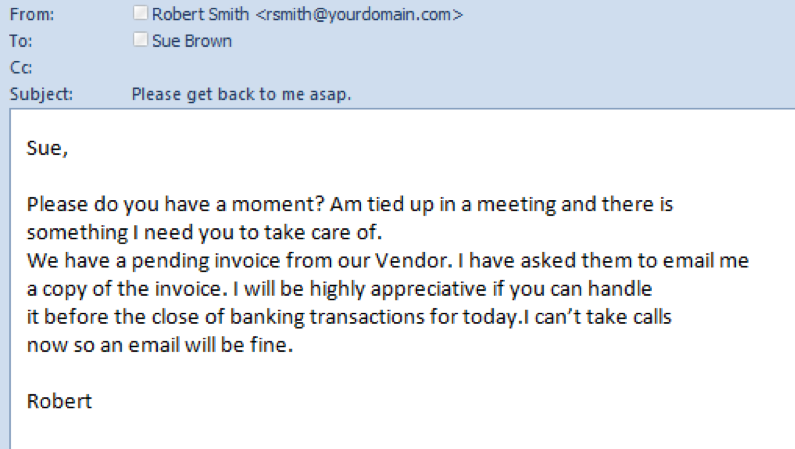This screenshot has height=449, width=795.
Task: Click the From: header label
Action: point(32,14)
